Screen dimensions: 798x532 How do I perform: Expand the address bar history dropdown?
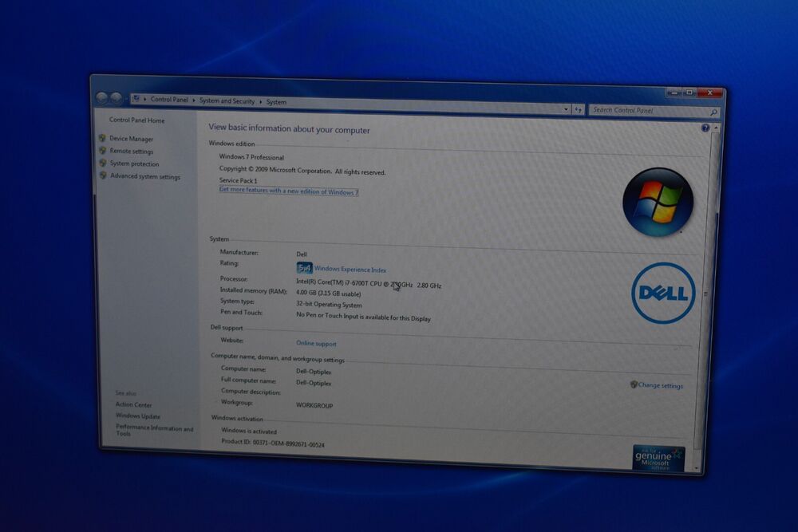click(566, 109)
